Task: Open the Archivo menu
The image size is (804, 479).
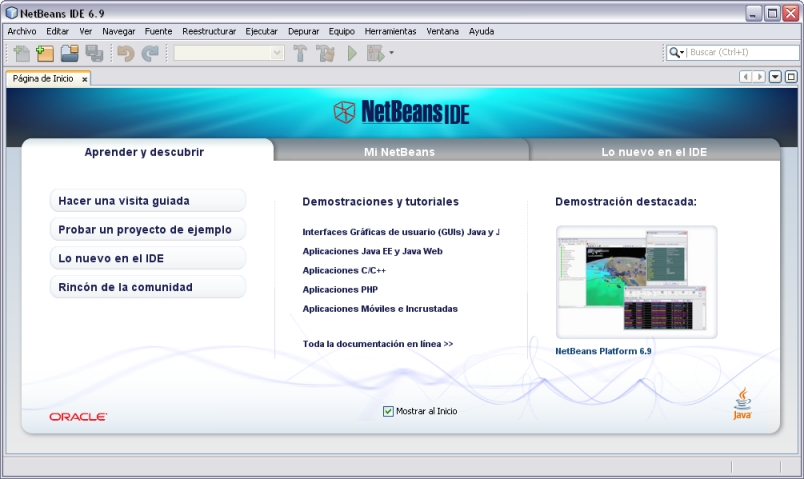Action: click(22, 31)
